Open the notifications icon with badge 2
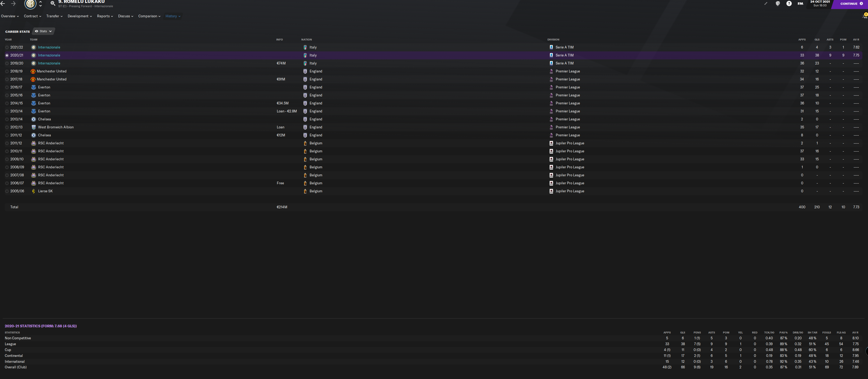The image size is (868, 379). tap(864, 16)
